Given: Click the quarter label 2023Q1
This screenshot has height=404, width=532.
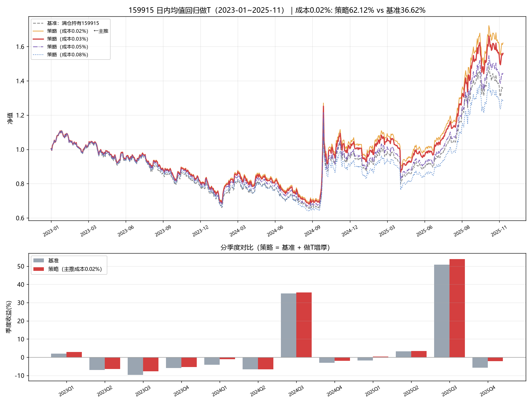Looking at the screenshot, I should pyautogui.click(x=66, y=391).
